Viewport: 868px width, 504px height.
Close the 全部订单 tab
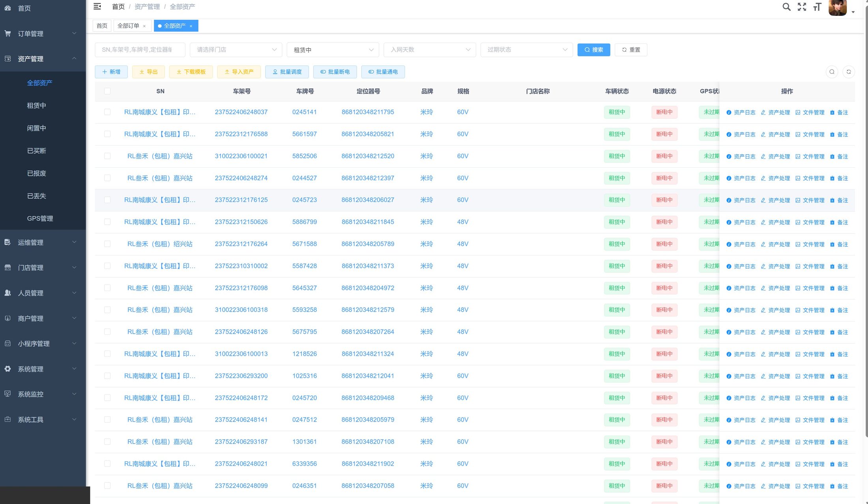point(144,26)
